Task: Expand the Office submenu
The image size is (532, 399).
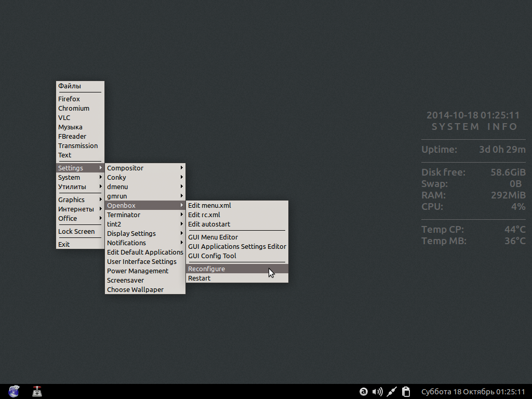Action: coord(80,218)
